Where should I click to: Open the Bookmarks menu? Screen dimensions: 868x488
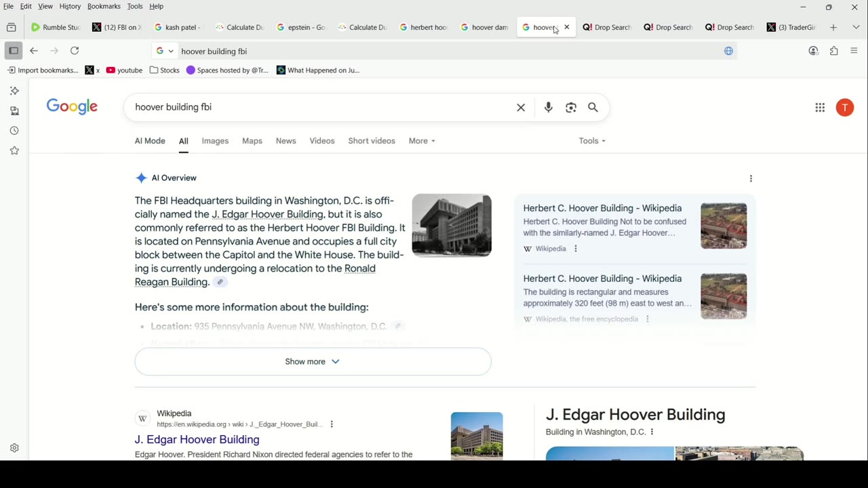click(x=104, y=6)
